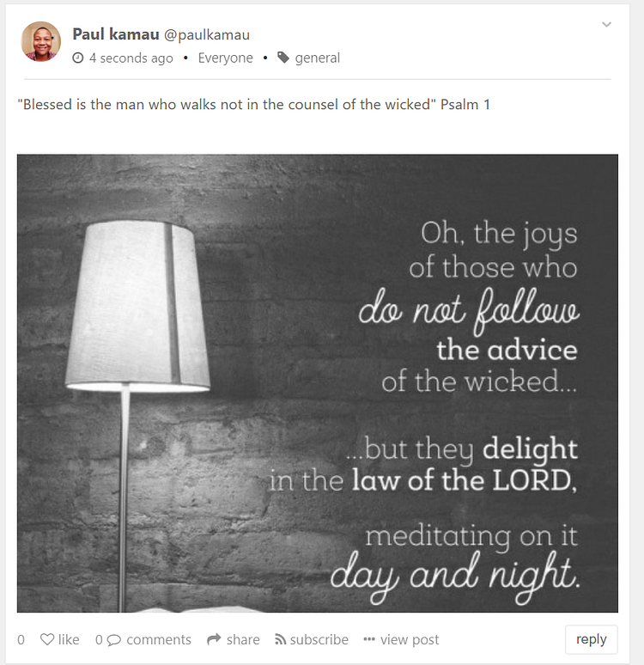Open the Psalm lamp image
This screenshot has width=644, height=665.
(x=317, y=383)
